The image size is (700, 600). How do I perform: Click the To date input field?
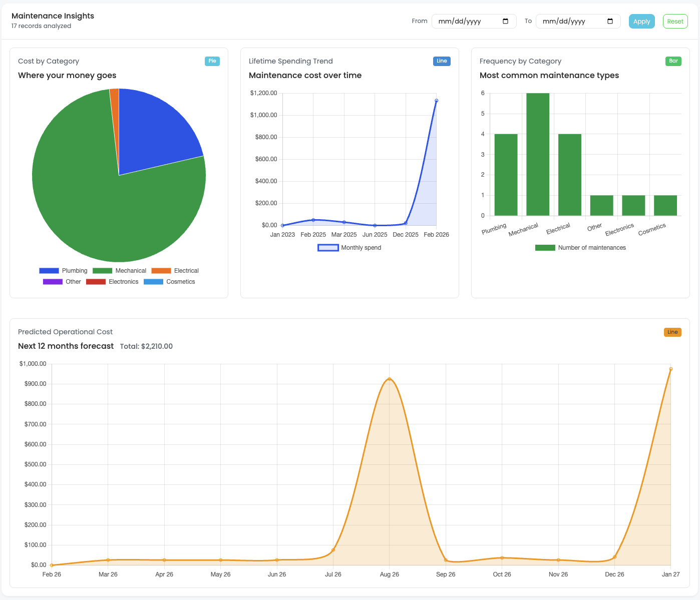pyautogui.click(x=570, y=21)
